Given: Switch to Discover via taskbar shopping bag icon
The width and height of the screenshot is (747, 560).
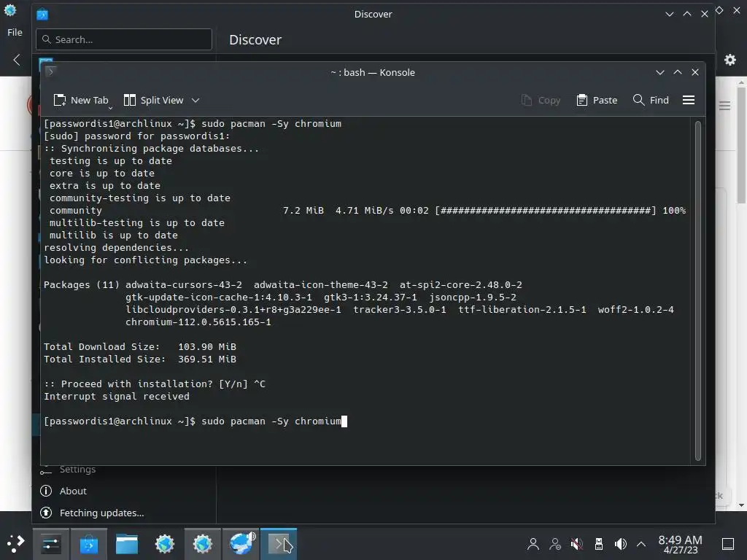Looking at the screenshot, I should pyautogui.click(x=88, y=544).
